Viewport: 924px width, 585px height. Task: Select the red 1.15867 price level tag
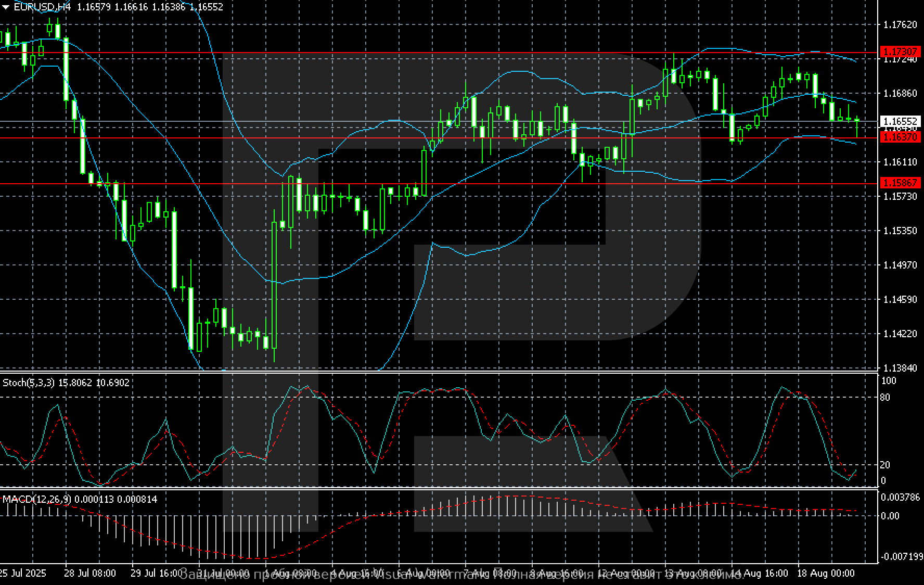(x=900, y=183)
